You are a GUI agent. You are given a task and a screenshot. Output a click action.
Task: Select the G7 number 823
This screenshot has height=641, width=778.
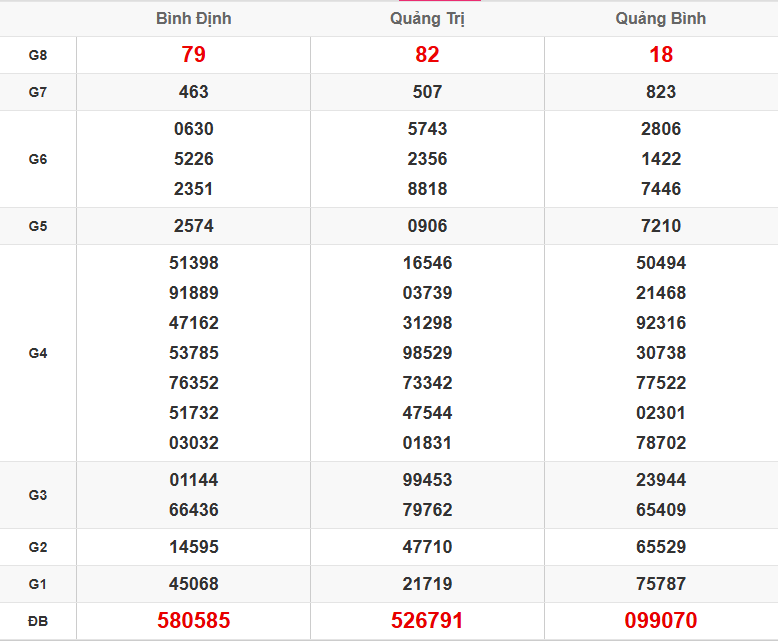coord(660,92)
